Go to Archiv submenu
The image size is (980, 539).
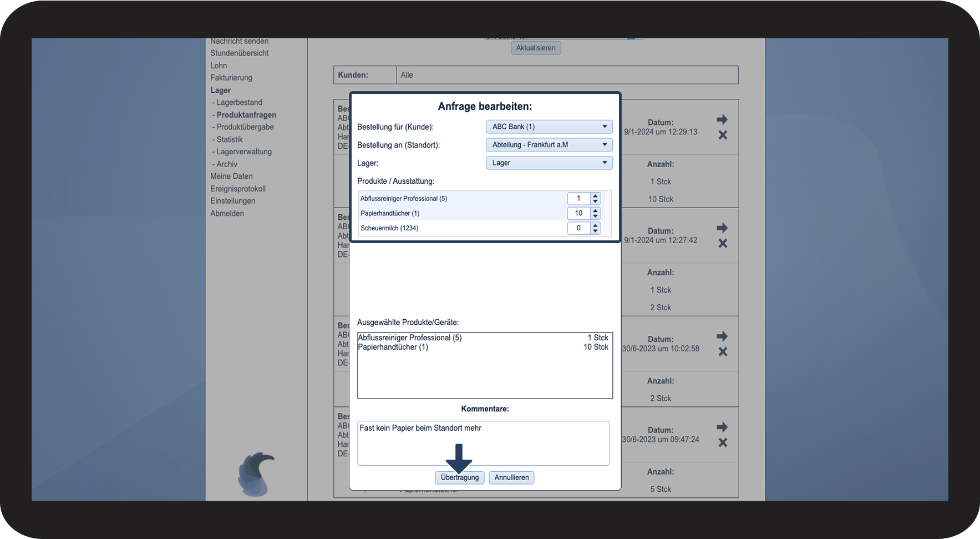click(227, 164)
